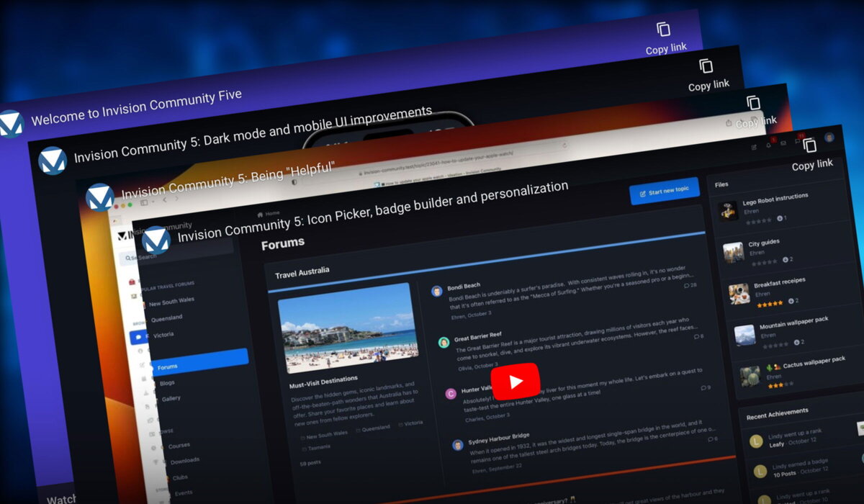
Task: Click channel logo next to Dark mode title
Action: click(53, 161)
